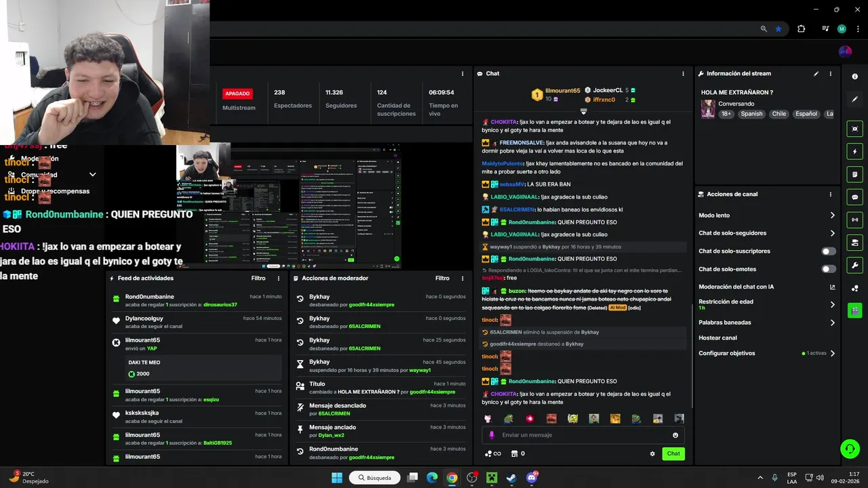Toggle the wrench panel icon in sidebar
868x488 pixels.
pos(854,265)
